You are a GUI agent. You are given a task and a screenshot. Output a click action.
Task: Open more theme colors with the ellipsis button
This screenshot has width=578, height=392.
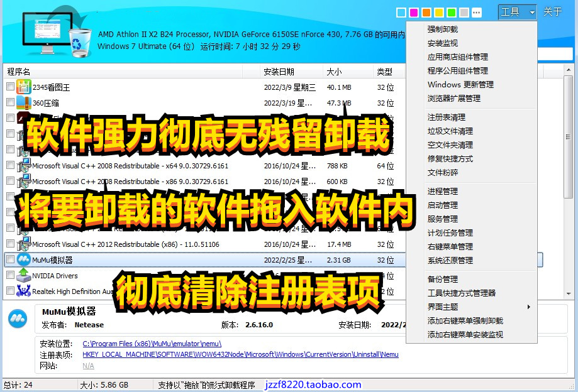(x=476, y=13)
